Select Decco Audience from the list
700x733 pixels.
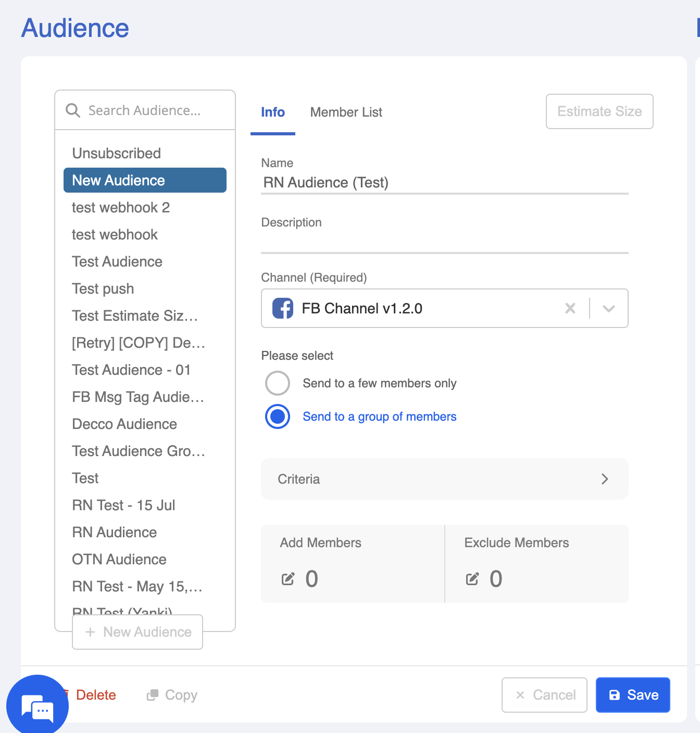click(124, 424)
